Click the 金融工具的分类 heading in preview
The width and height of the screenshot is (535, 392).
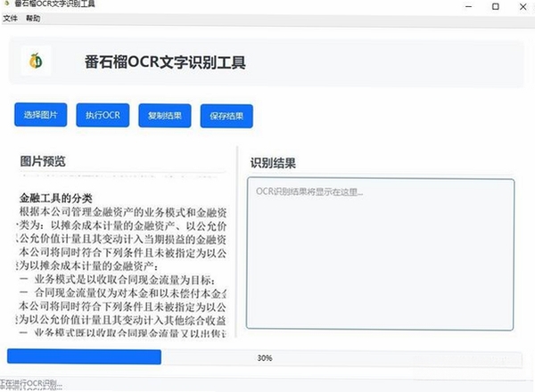55,198
